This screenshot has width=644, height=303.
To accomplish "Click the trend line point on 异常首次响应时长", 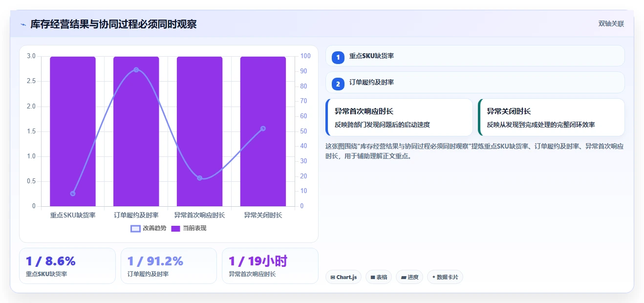I will pos(200,178).
